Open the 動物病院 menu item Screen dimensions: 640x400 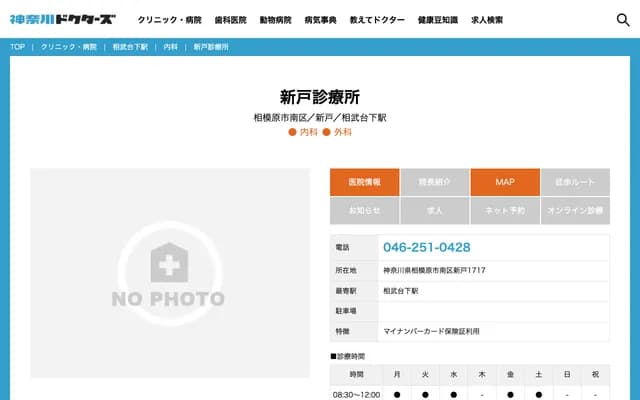click(275, 20)
